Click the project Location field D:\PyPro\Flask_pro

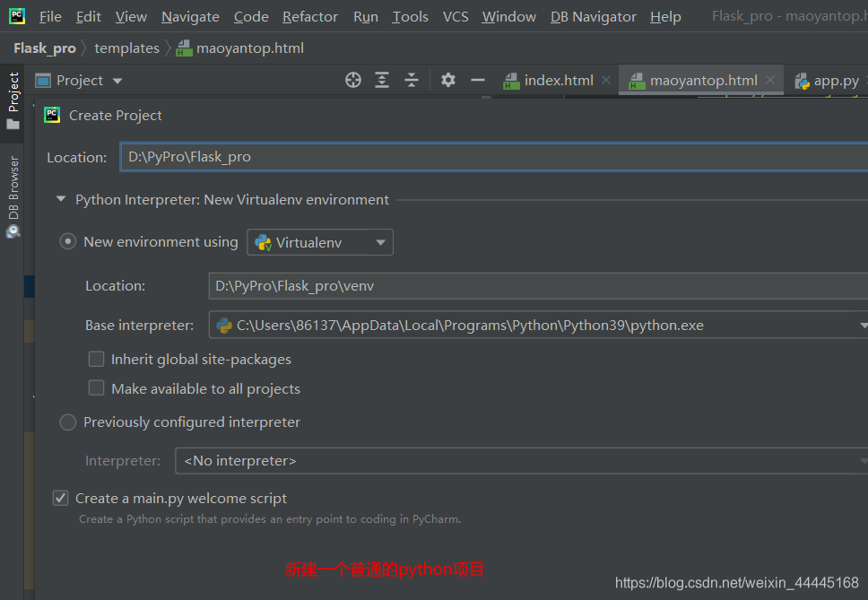coord(494,157)
